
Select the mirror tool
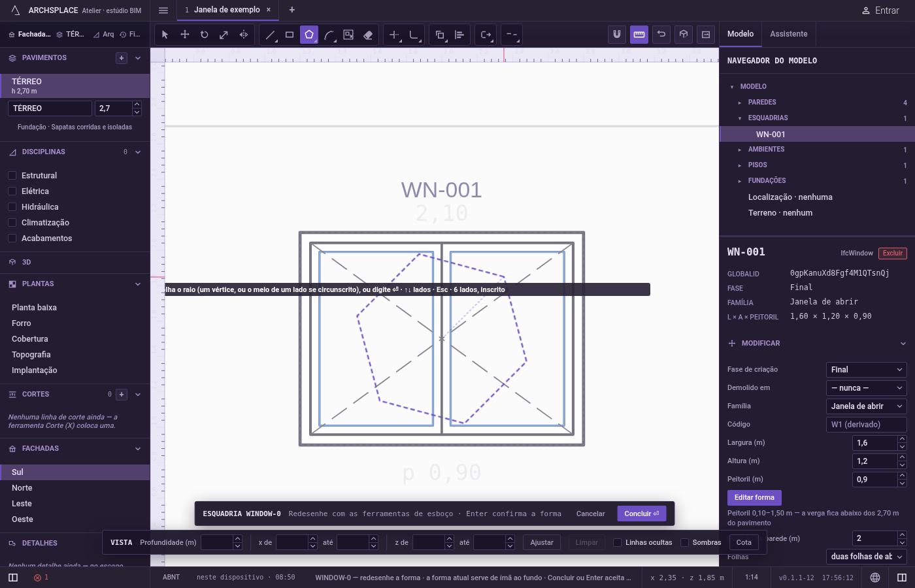coord(244,35)
